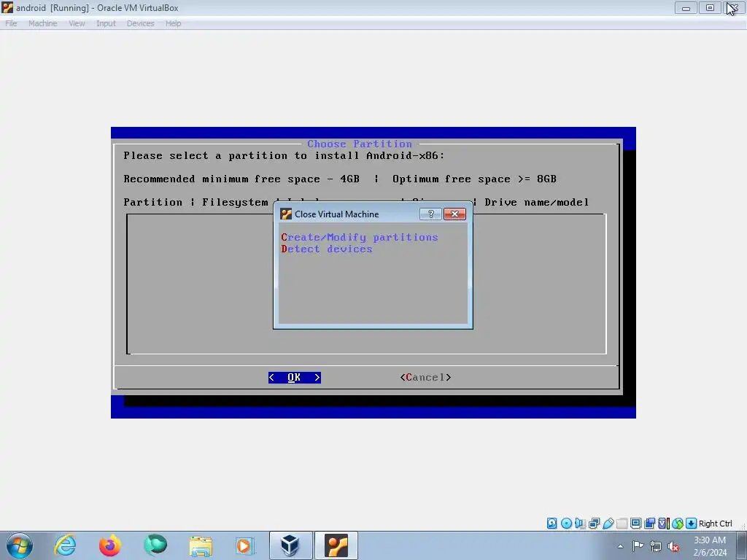Launch Windows Media Player from taskbar
This screenshot has height=560, width=747.
tap(245, 545)
